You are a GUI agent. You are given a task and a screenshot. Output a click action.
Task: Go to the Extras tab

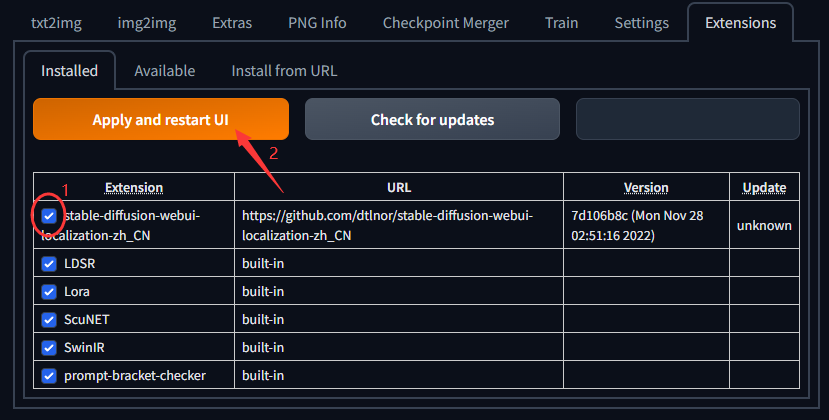[x=232, y=22]
